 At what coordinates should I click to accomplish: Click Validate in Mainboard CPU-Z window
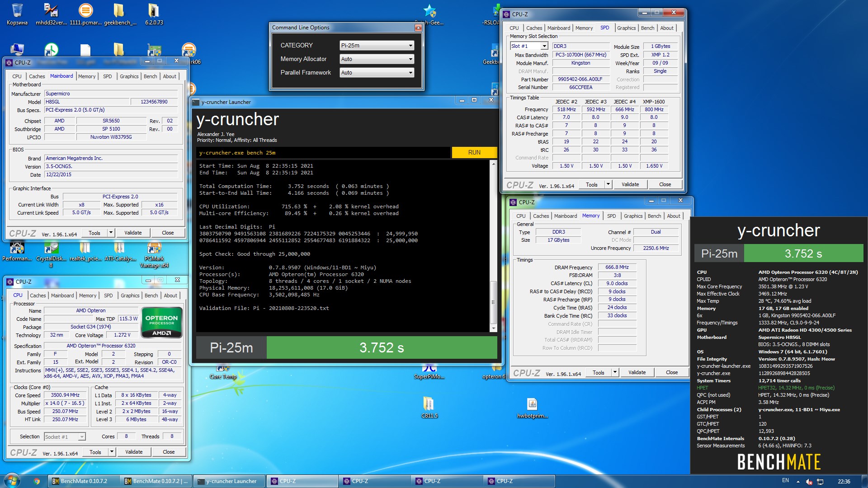pos(133,233)
